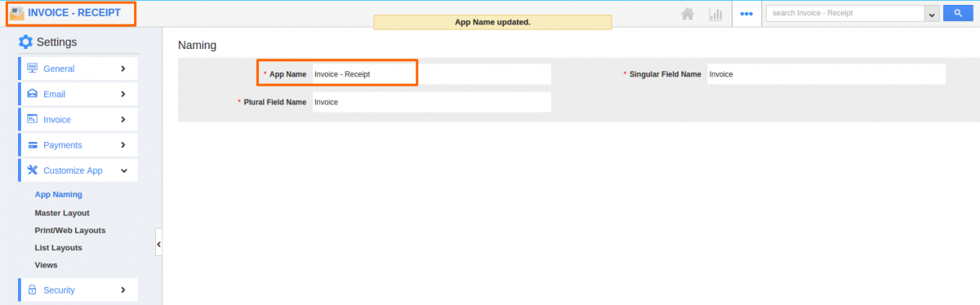Click the Naming section heading
This screenshot has width=980, height=305.
point(197,46)
